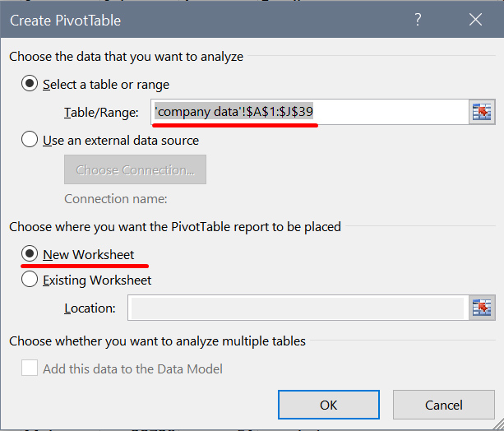Click the 'Connection name:' label
Screen dimensions: 504x431
116,198
